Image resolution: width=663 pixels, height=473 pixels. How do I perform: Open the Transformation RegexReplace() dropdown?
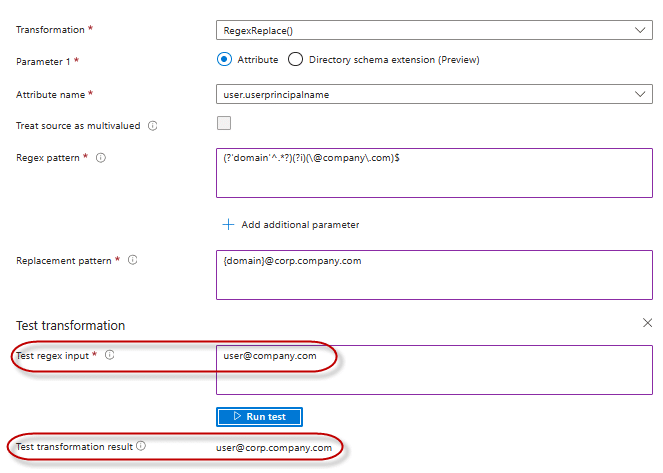tap(434, 30)
